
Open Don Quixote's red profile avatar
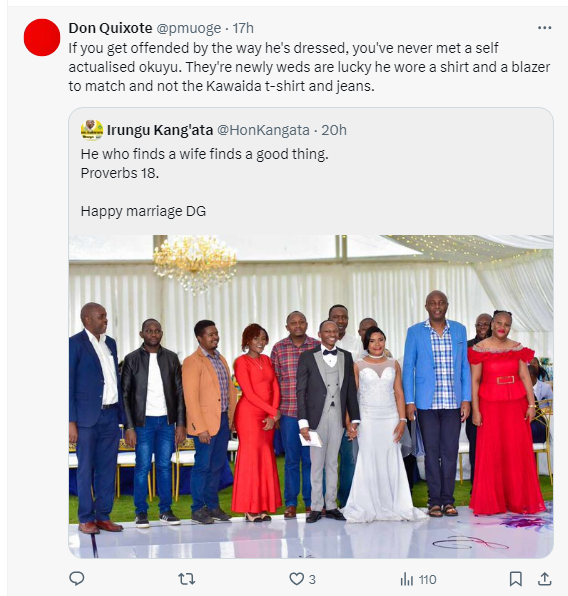(x=42, y=37)
